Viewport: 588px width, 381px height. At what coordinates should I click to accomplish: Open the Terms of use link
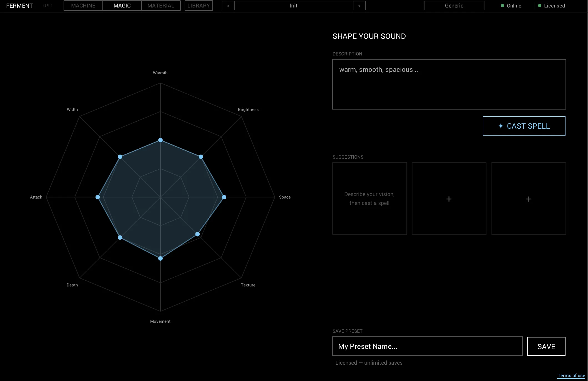(571, 375)
